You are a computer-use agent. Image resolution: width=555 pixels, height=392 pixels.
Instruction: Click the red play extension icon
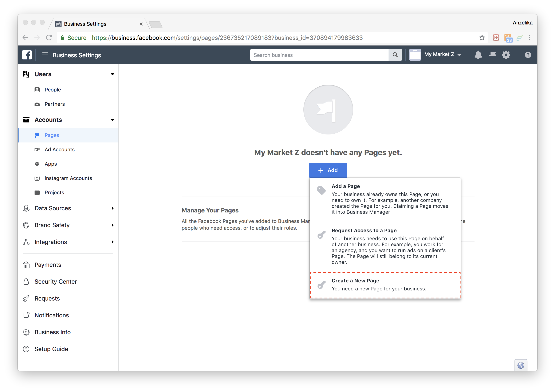(x=496, y=38)
